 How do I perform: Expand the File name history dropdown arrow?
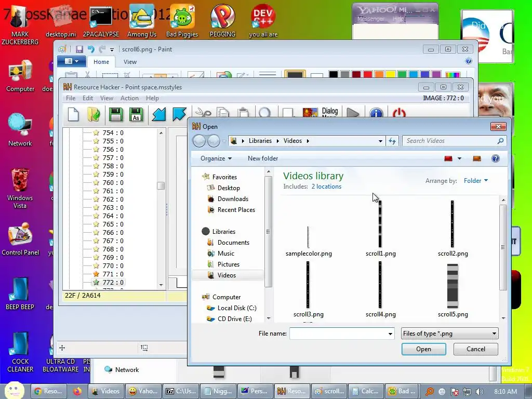(390, 334)
